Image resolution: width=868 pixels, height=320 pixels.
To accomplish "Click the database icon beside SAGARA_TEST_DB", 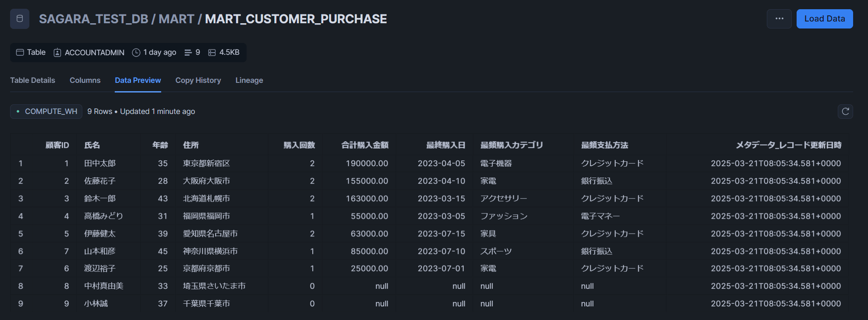I will pos(20,19).
